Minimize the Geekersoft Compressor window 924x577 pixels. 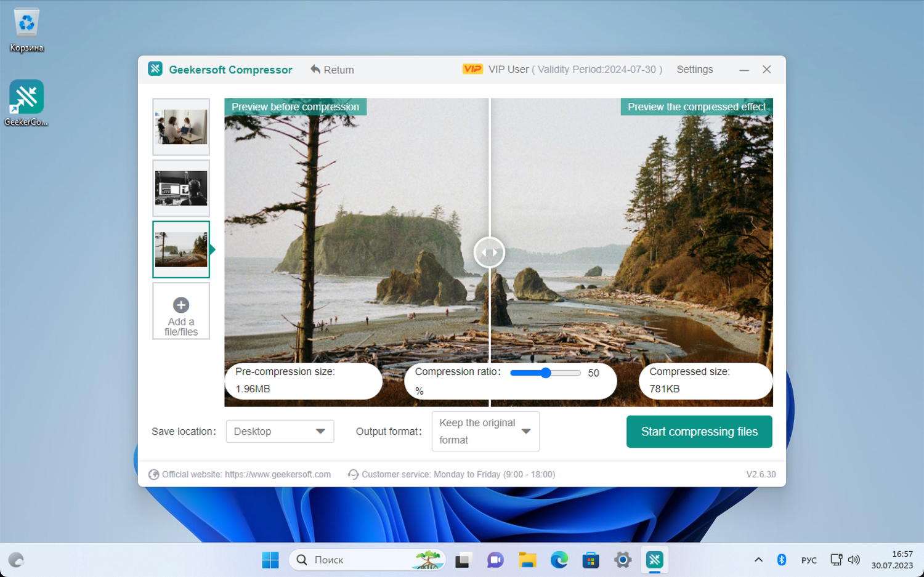744,70
